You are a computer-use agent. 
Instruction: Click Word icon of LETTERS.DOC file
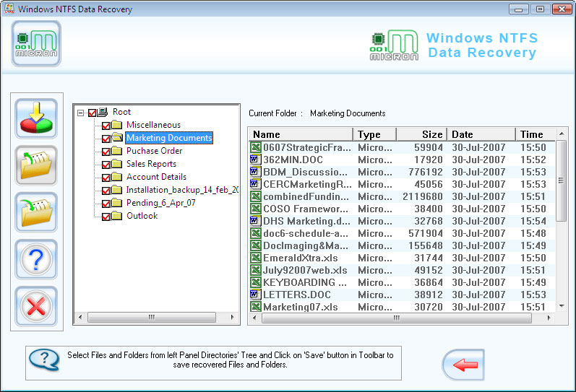point(255,295)
